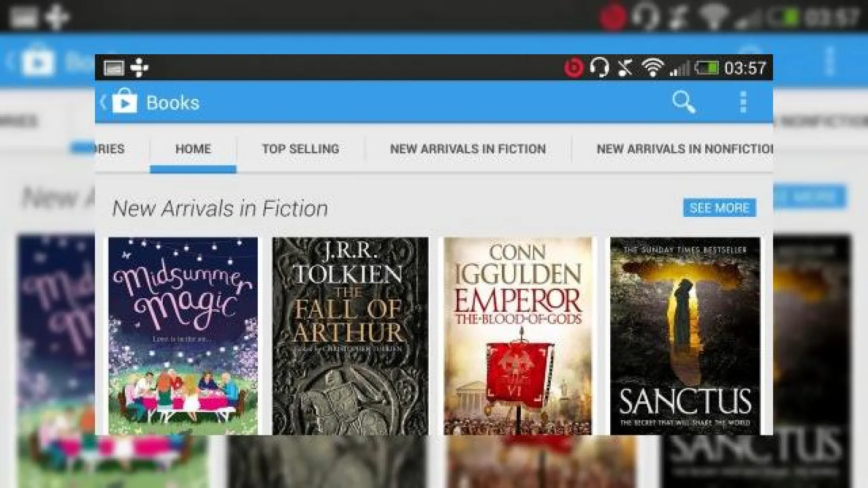The height and width of the screenshot is (488, 868).
Task: Open the Midsummer Magic book cover
Action: [x=183, y=336]
